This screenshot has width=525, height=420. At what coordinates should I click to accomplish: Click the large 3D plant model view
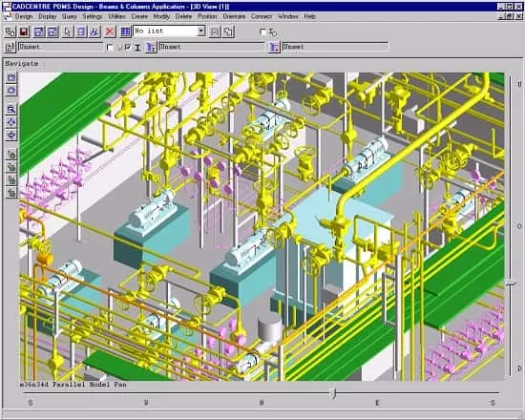pyautogui.click(x=262, y=226)
